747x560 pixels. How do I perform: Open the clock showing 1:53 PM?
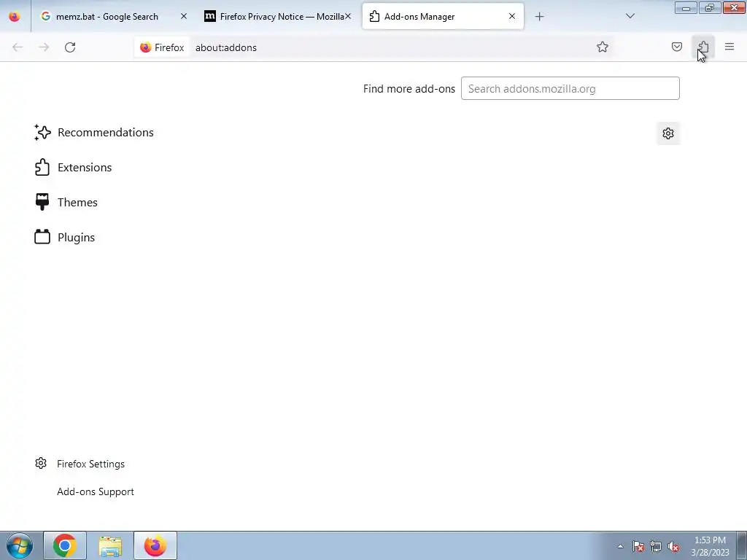710,546
